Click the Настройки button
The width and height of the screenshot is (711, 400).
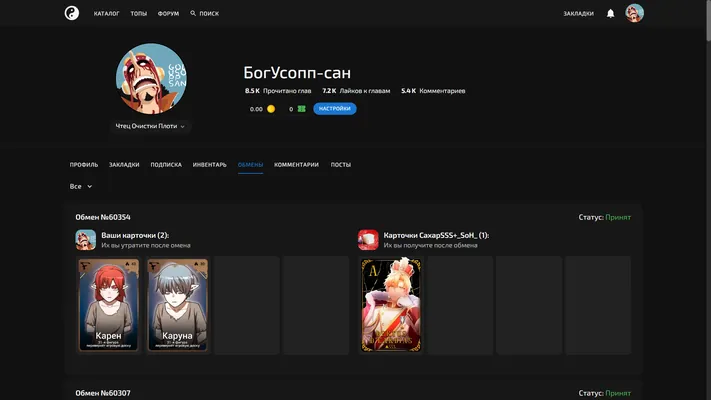(x=335, y=109)
